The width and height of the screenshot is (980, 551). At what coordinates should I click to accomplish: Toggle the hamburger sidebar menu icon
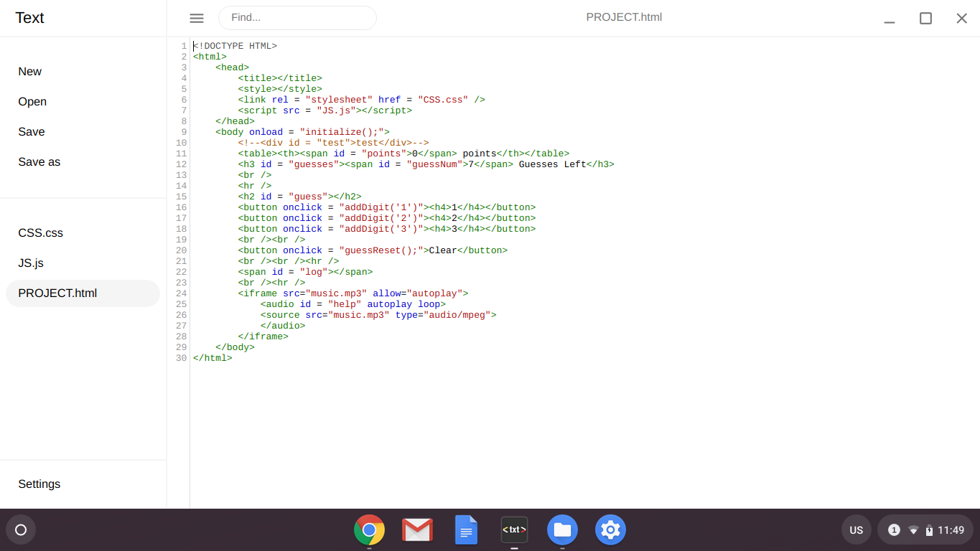click(x=197, y=18)
